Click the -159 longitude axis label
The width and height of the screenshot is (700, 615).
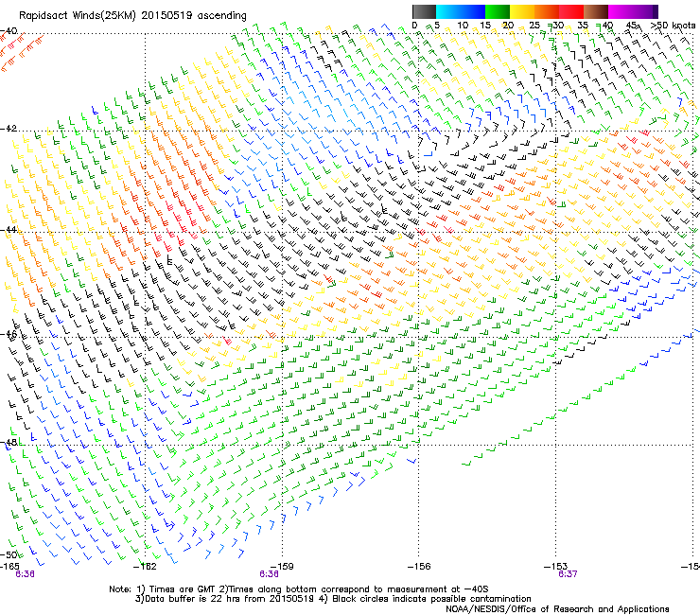282,567
